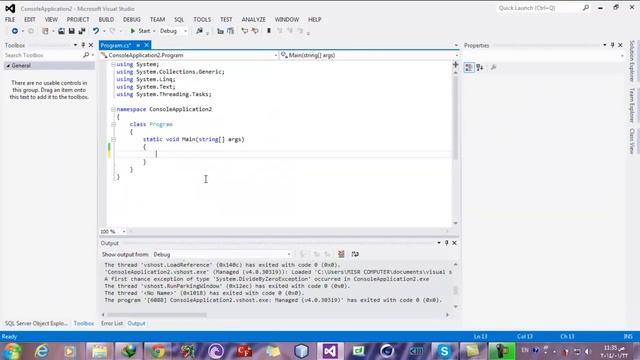The image size is (640, 360).
Task: Click the Output horizontal scrollbar thumb
Action: (x=157, y=315)
